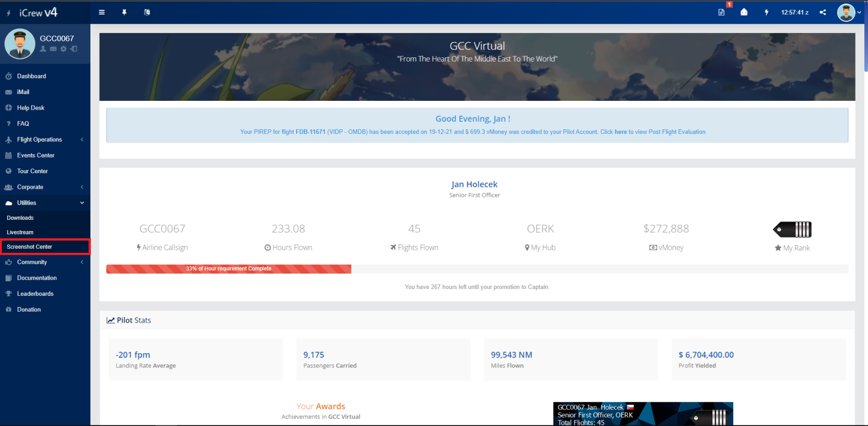Click the 99,543 NM miles flown value
Screen dimensions: 868x426
coord(512,355)
